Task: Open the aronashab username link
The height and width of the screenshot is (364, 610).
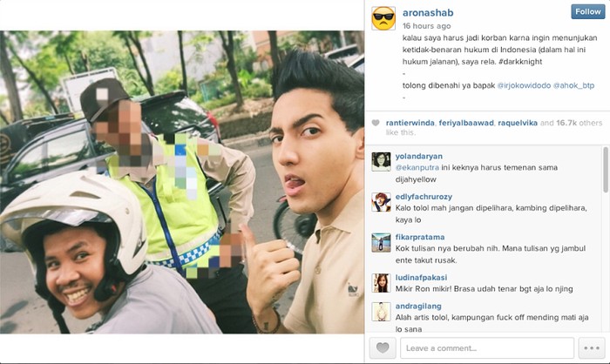Action: click(x=428, y=13)
